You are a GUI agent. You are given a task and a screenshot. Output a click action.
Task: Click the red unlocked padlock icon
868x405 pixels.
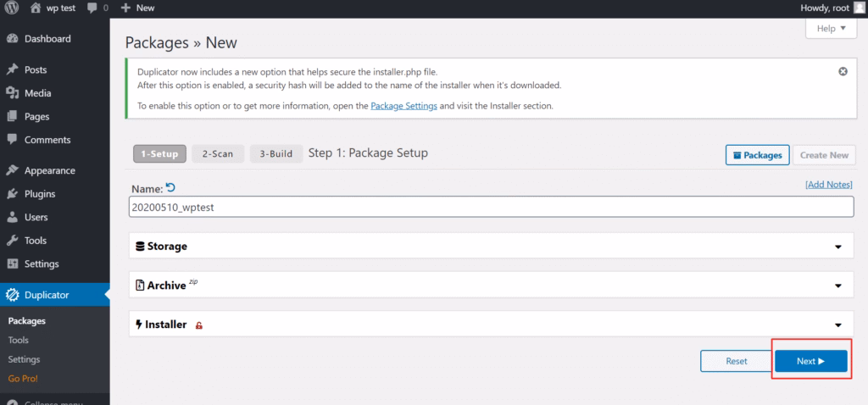coord(198,325)
